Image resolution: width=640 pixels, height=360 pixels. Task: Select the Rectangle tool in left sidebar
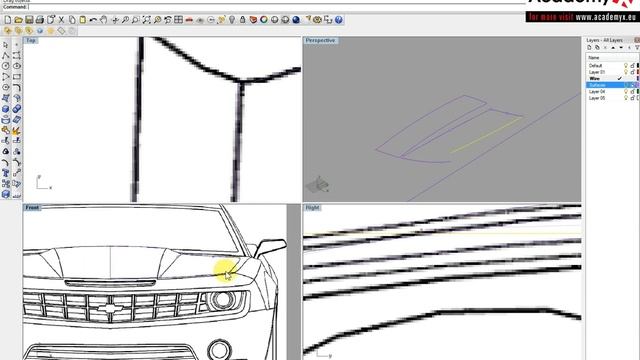16,76
